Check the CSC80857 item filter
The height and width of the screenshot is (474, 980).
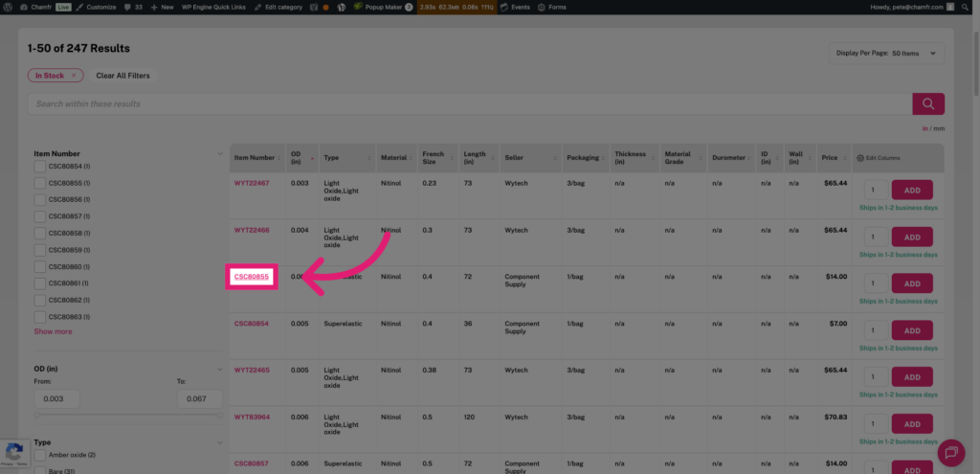pos(40,216)
